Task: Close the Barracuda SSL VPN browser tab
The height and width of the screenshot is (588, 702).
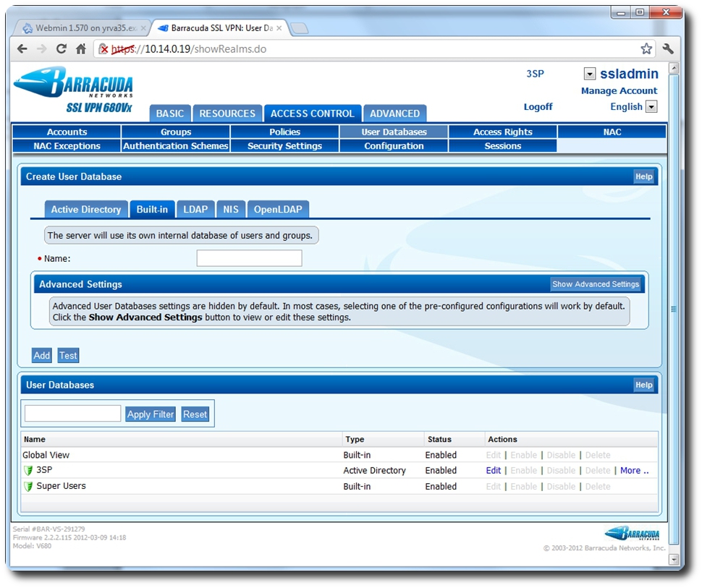Action: point(279,28)
